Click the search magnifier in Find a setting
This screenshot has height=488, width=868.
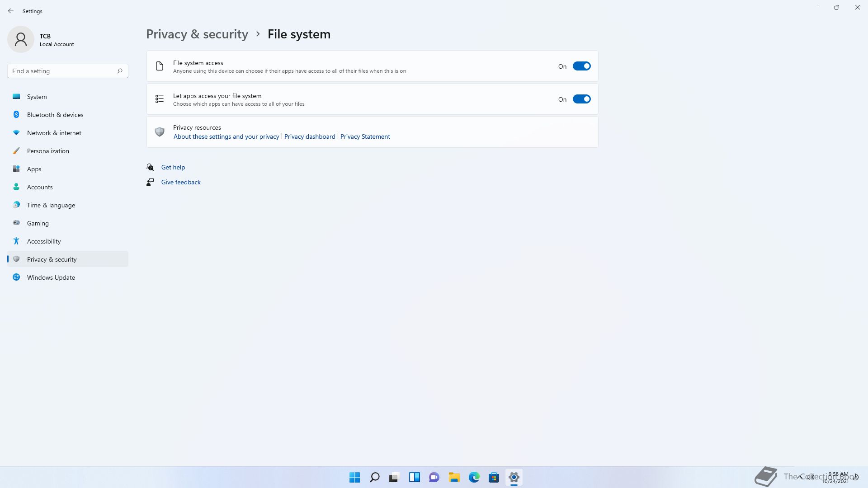(x=120, y=71)
